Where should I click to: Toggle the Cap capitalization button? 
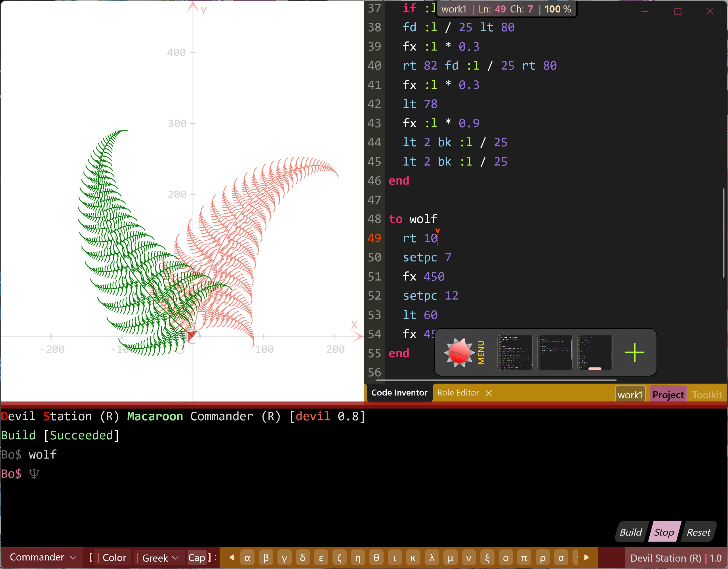pyautogui.click(x=197, y=558)
